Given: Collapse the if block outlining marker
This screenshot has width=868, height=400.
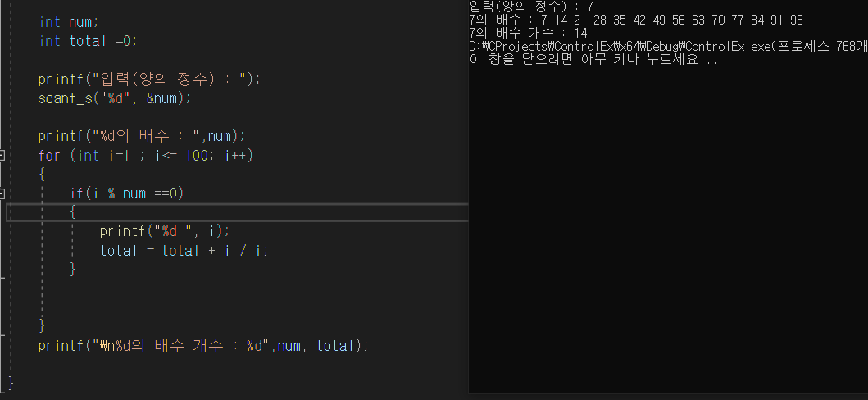Looking at the screenshot, I should click(2, 193).
